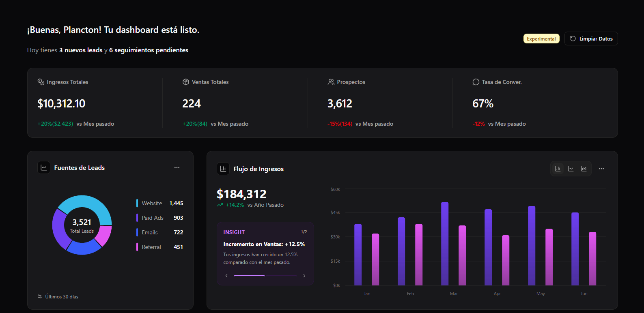Viewport: 644px width, 313px height.
Task: Click the Prospectos users icon
Action: click(x=331, y=82)
